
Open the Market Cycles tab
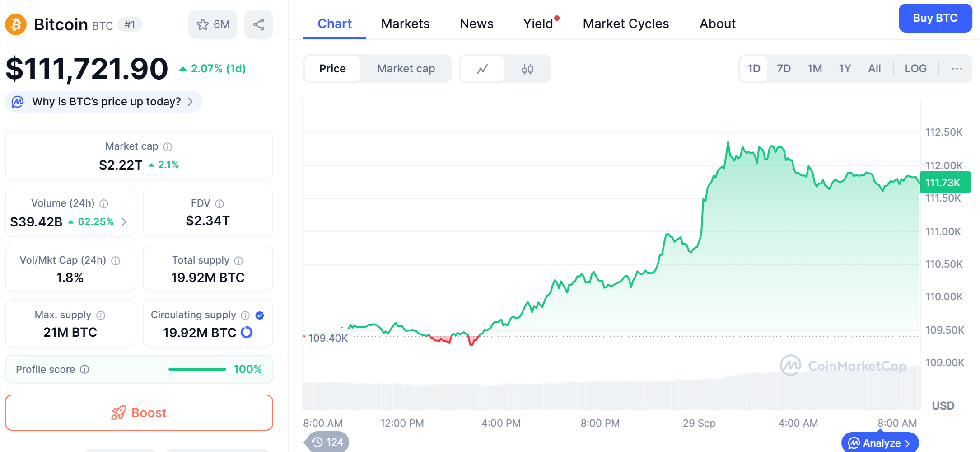(x=625, y=24)
